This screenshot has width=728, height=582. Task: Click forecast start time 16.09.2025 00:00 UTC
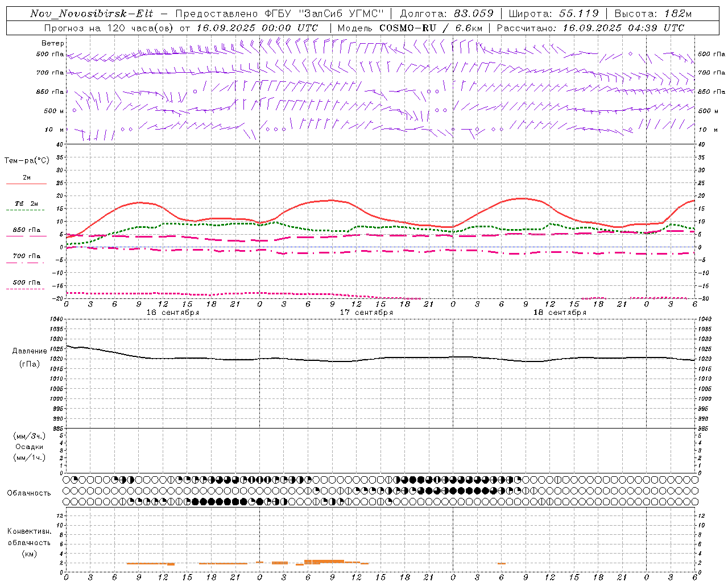click(257, 28)
